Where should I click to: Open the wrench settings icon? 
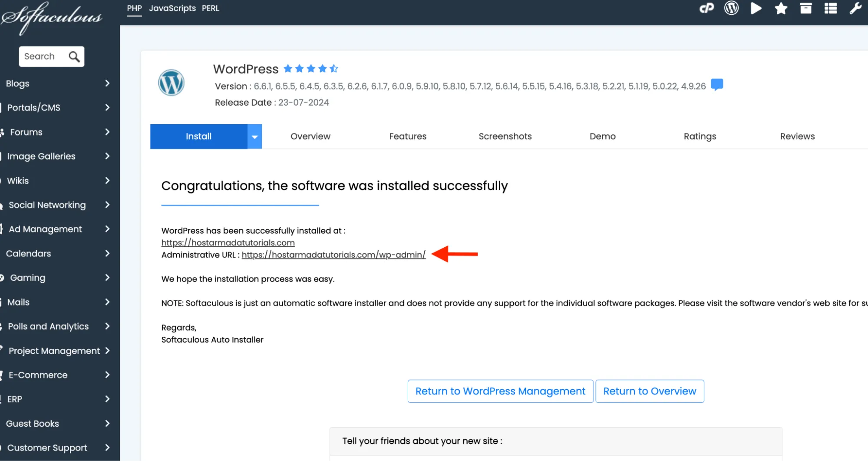[855, 8]
